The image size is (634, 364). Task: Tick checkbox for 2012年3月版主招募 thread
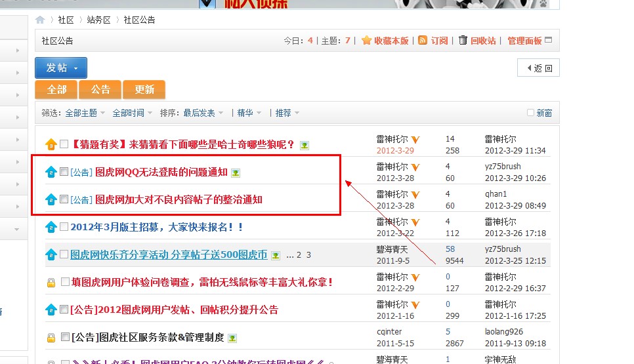tap(64, 227)
